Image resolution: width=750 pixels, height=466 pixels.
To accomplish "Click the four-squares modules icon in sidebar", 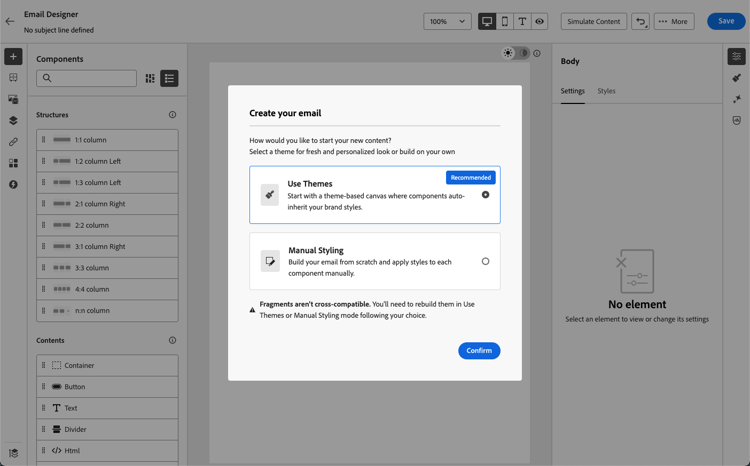I will 13,163.
